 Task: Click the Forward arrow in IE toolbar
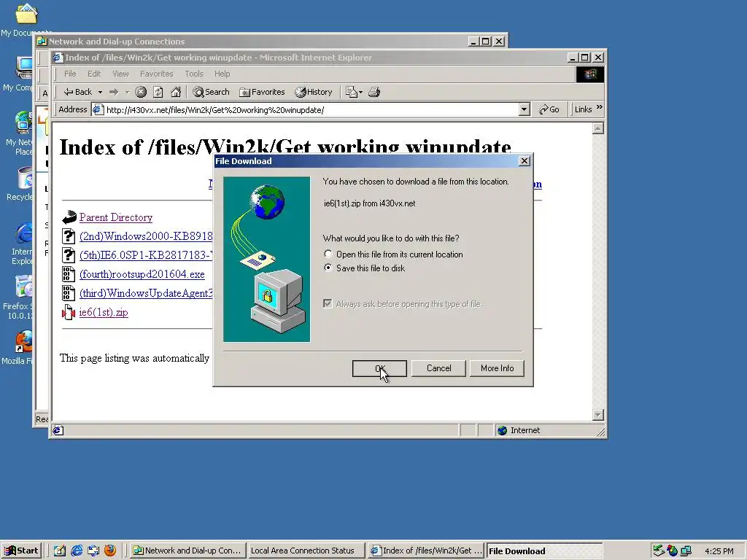coord(113,92)
